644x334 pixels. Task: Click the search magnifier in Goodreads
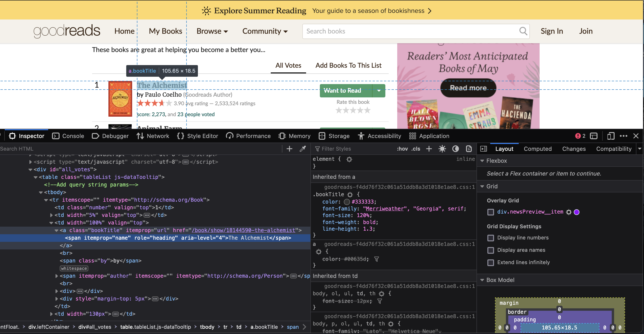pyautogui.click(x=523, y=31)
